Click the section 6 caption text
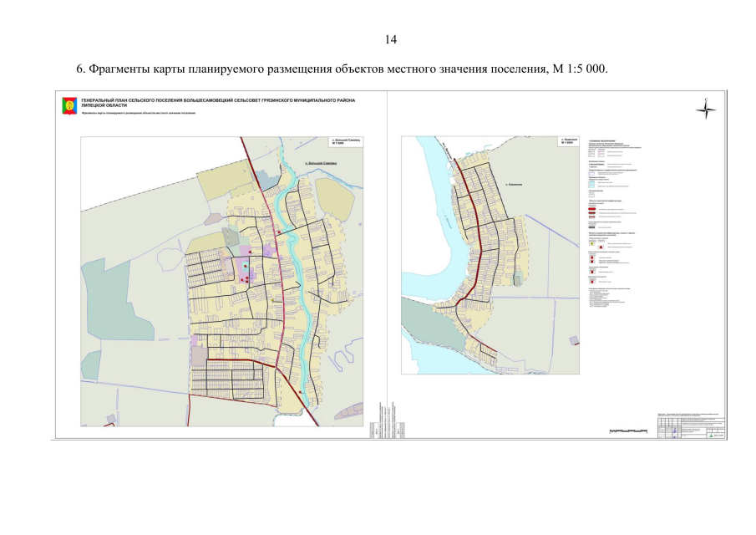 point(342,69)
